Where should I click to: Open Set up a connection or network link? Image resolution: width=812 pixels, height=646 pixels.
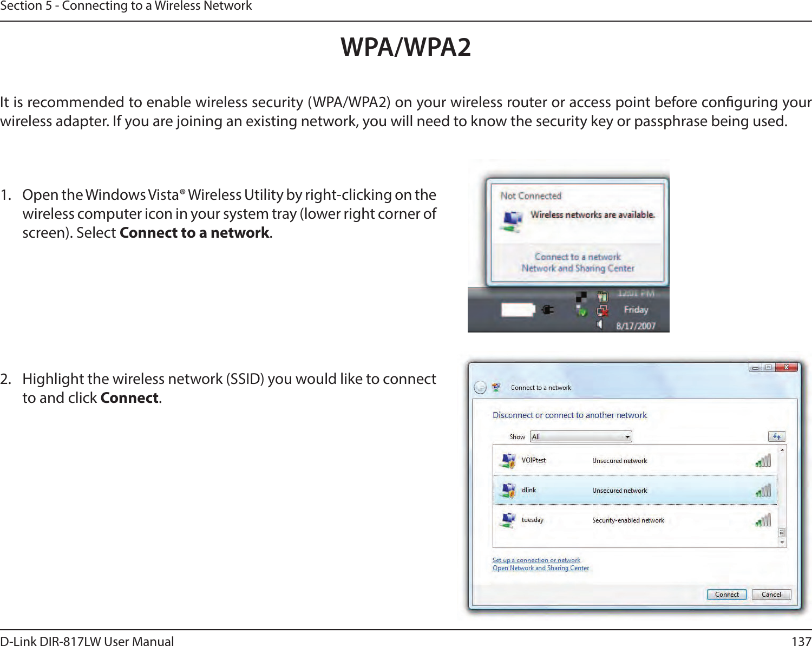(536, 560)
